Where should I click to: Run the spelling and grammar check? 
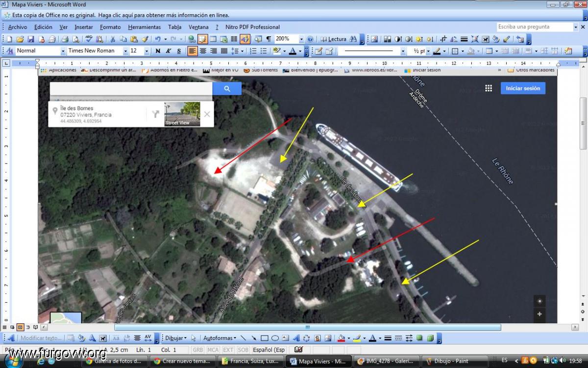(x=89, y=39)
